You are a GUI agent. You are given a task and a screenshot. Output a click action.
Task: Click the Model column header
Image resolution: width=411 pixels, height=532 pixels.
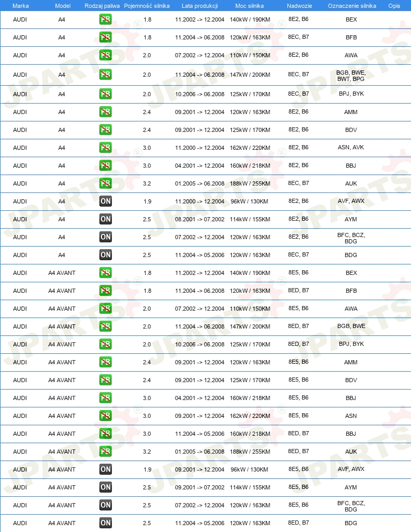click(x=63, y=6)
